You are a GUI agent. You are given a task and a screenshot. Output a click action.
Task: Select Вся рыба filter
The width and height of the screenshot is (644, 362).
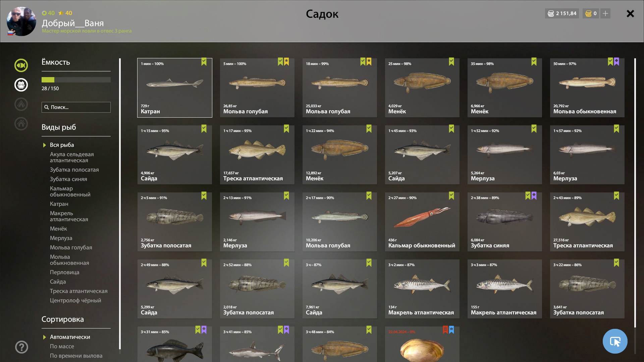click(62, 145)
